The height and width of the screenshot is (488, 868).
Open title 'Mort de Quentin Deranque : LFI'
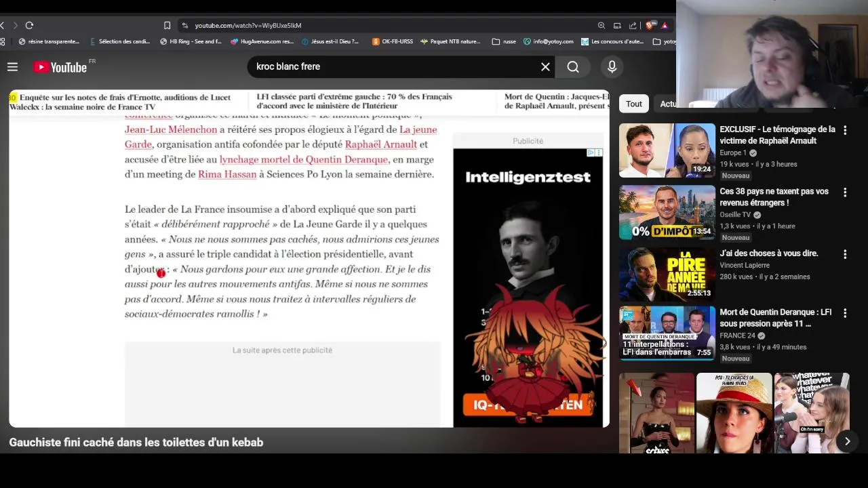(775, 318)
